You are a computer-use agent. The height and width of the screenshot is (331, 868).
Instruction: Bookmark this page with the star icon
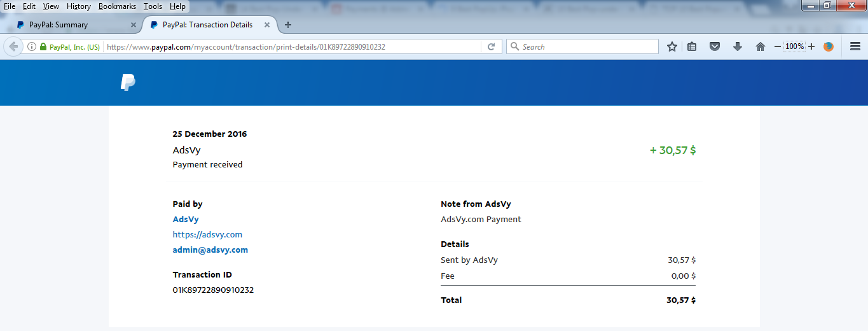pyautogui.click(x=672, y=46)
